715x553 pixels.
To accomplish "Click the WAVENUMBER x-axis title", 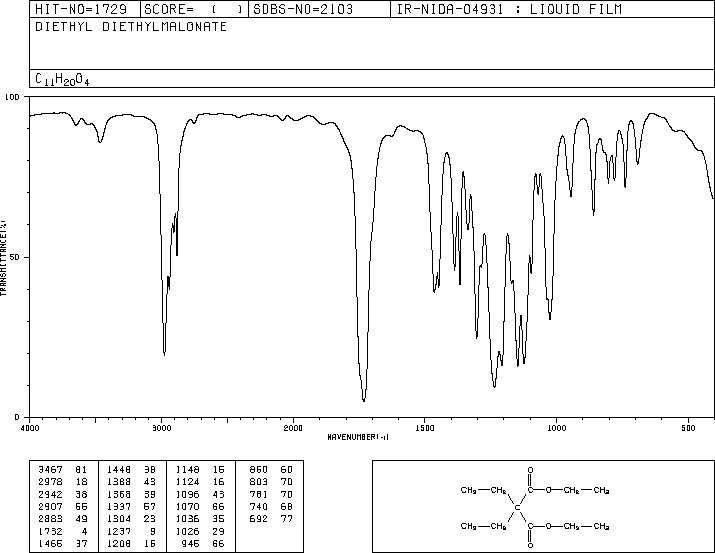I will tap(358, 437).
